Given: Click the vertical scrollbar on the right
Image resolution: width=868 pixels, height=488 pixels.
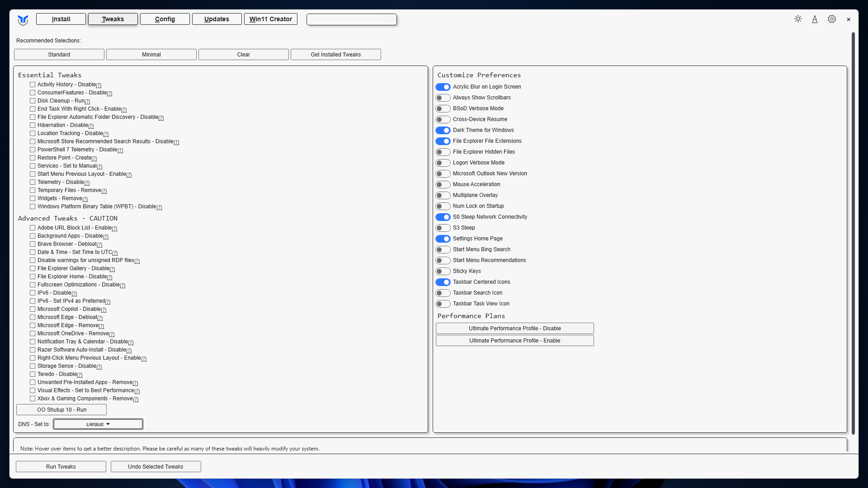Looking at the screenshot, I should [853, 233].
